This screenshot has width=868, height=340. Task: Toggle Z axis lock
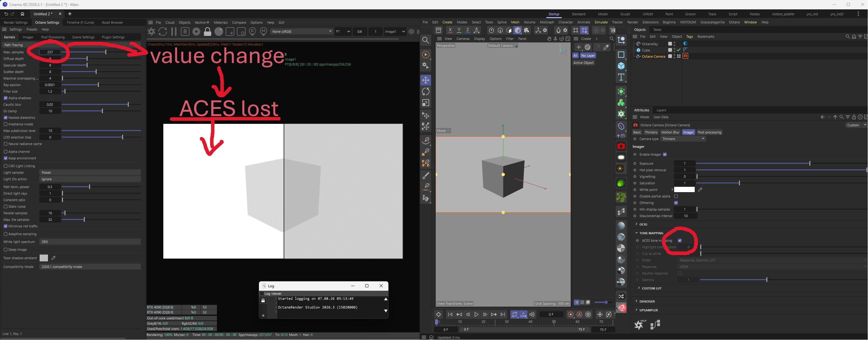pyautogui.click(x=468, y=30)
